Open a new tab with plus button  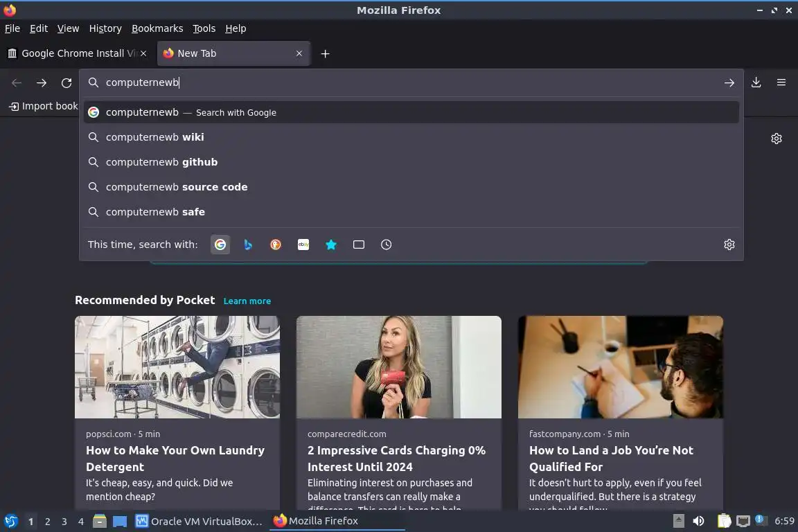325,53
